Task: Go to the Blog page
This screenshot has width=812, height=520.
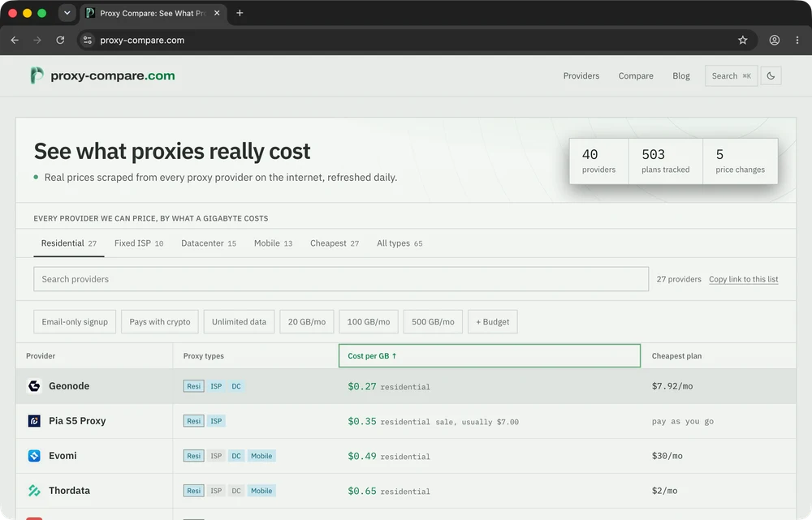Action: [681, 75]
